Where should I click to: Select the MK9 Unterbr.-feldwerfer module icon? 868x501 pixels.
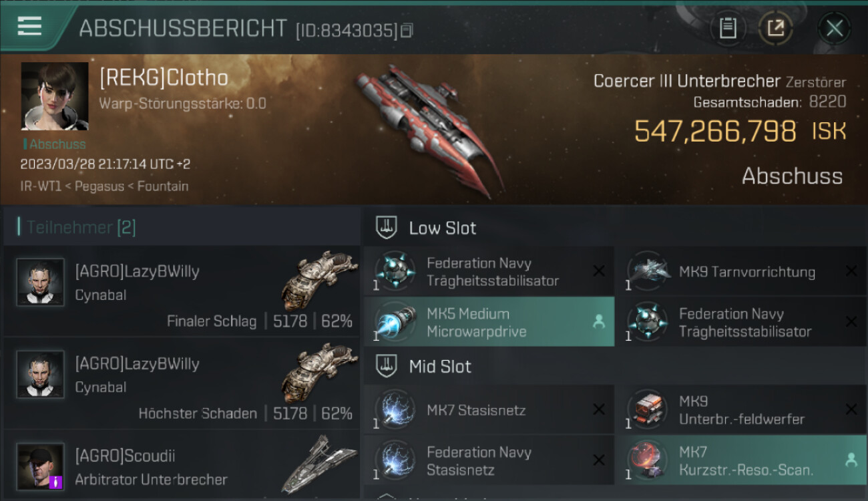tap(648, 409)
